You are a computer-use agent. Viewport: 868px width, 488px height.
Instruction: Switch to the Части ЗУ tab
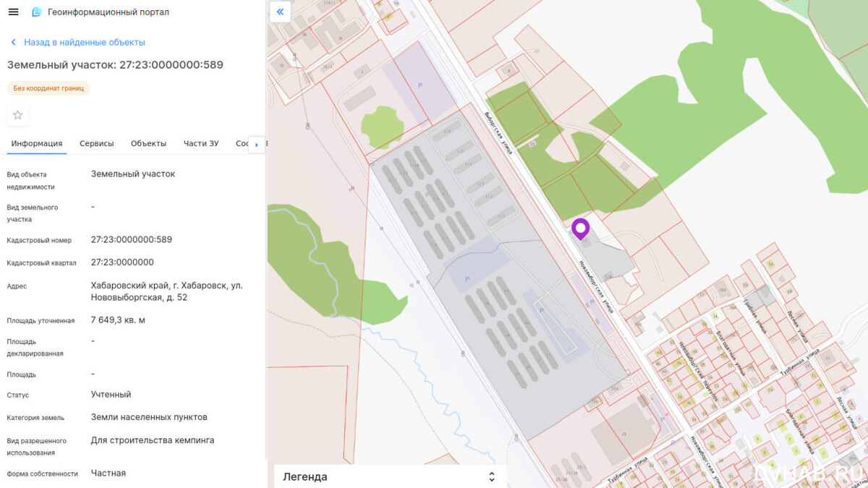pos(201,143)
